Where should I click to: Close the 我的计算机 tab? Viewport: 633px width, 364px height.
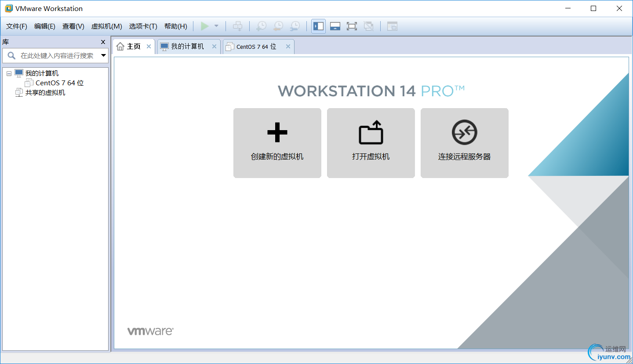[214, 47]
